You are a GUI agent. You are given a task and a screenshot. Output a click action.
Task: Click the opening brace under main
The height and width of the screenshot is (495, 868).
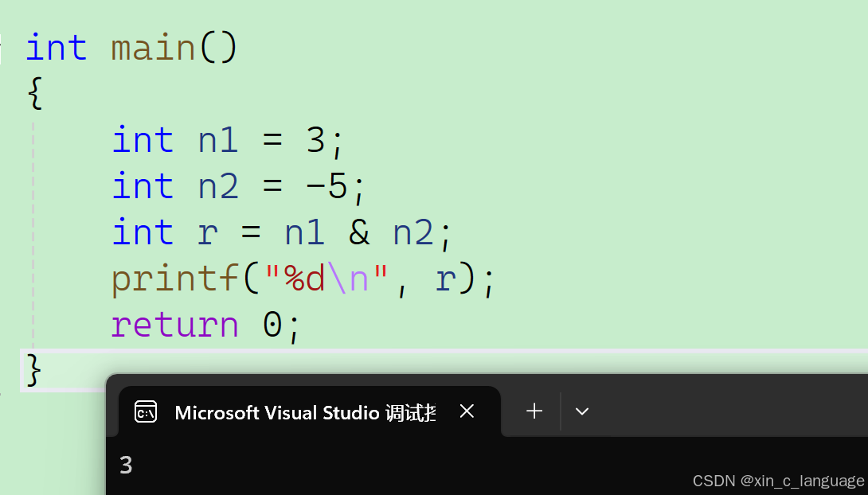pyautogui.click(x=34, y=93)
